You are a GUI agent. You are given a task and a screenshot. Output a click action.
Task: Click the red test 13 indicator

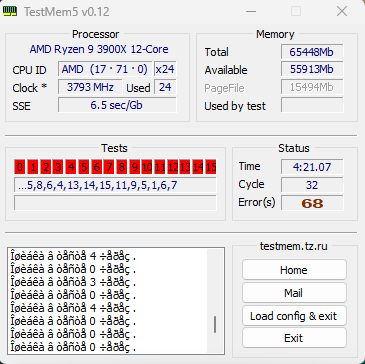click(x=185, y=167)
